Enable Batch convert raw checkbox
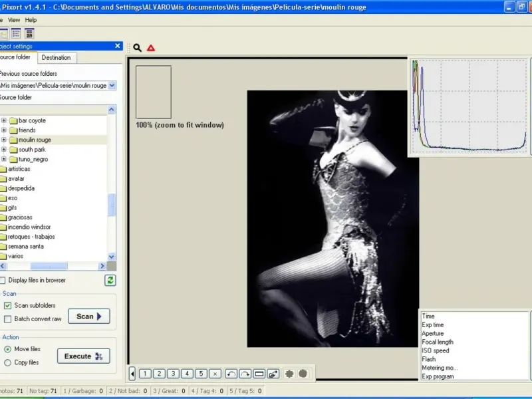Image resolution: width=532 pixels, height=399 pixels. [8, 319]
